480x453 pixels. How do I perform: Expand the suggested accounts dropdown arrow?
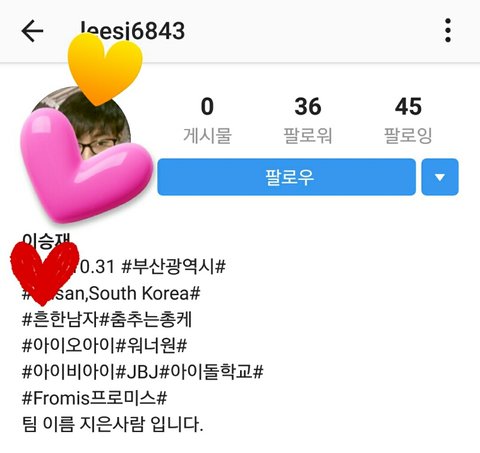440,177
